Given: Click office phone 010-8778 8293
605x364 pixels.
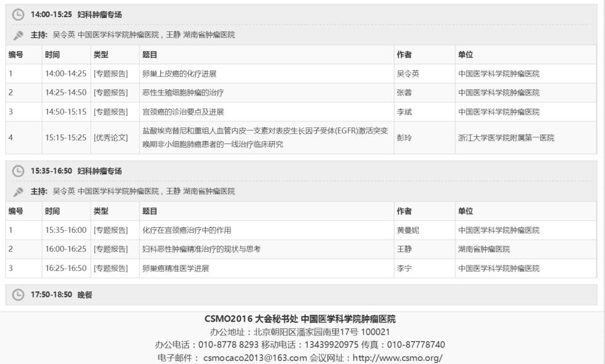Looking at the screenshot, I should pyautogui.click(x=228, y=345).
